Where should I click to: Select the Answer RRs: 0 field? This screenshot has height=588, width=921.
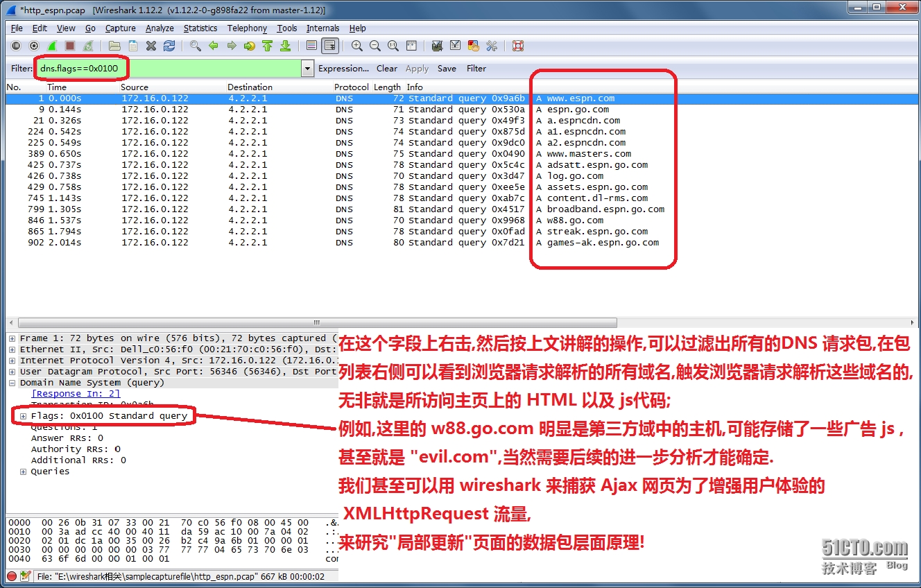coord(67,438)
